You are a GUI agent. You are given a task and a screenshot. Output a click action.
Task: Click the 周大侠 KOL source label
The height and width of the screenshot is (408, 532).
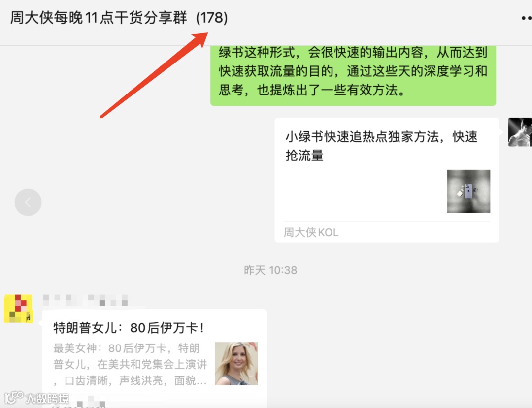click(311, 232)
